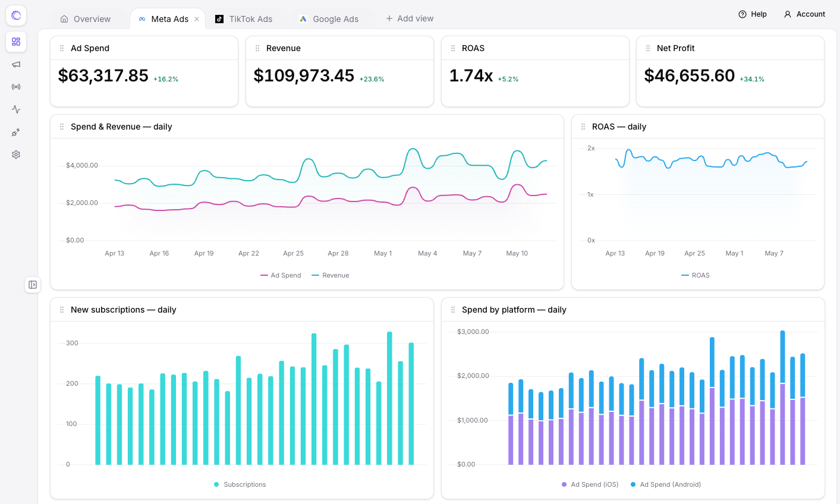Click the 1.74x ROAS value
The width and height of the screenshot is (840, 504).
tap(471, 75)
